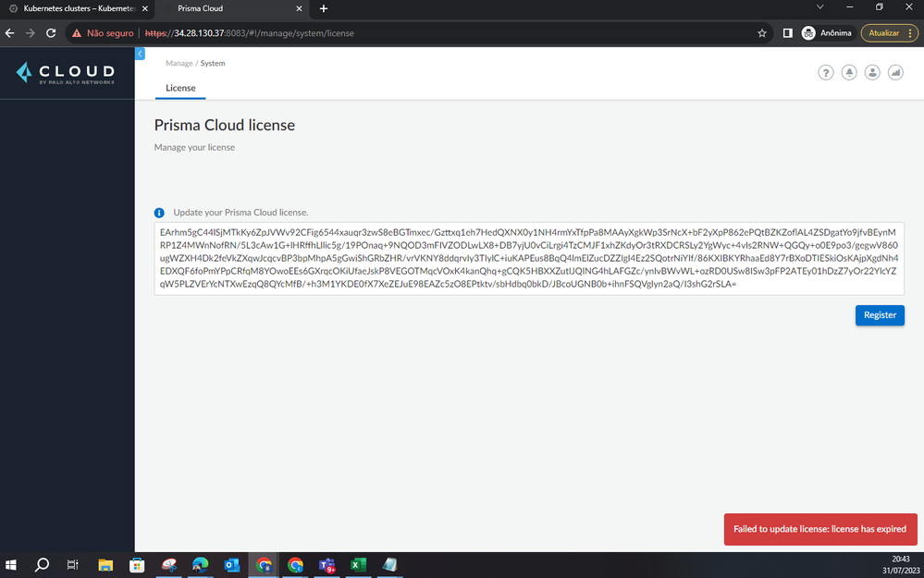
Task: Close the Prisma Cloud browser tab
Action: click(x=299, y=8)
